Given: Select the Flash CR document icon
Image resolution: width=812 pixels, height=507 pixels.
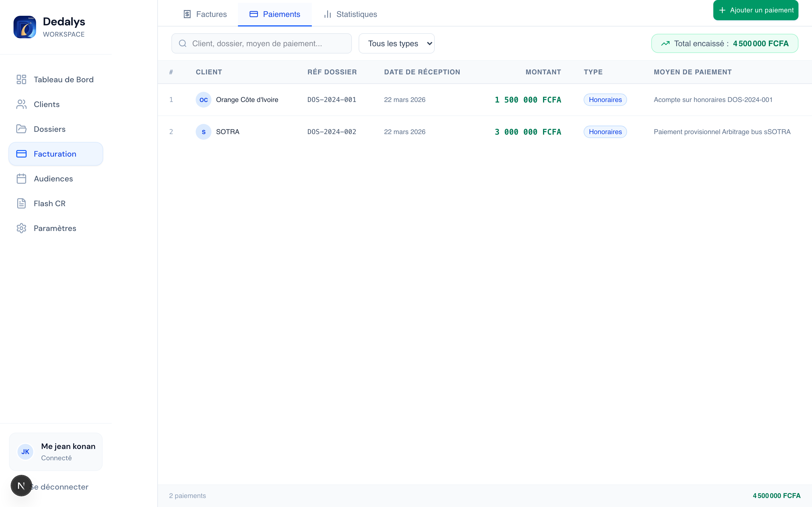Looking at the screenshot, I should (x=21, y=203).
